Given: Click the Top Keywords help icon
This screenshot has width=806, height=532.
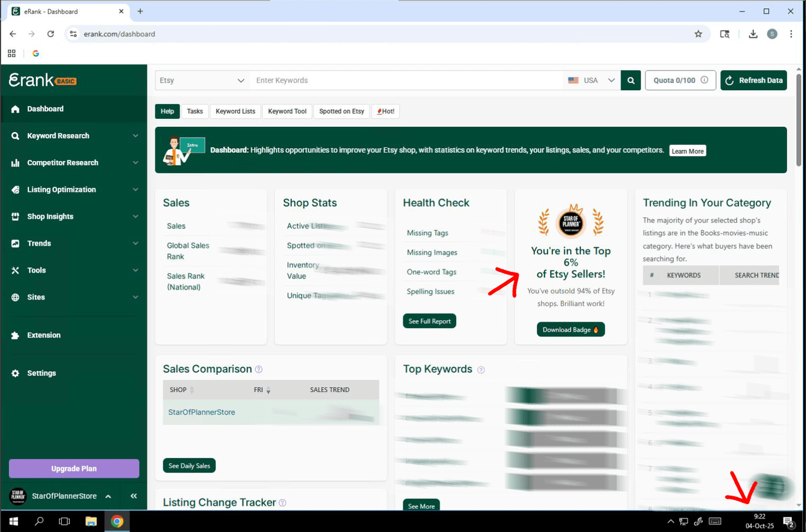Looking at the screenshot, I should tap(481, 370).
